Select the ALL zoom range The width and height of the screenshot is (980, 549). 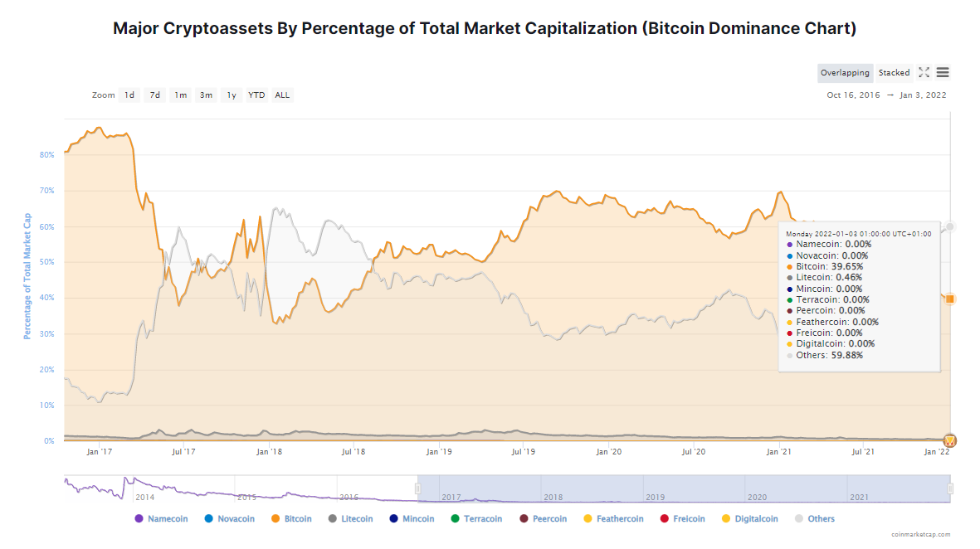282,95
